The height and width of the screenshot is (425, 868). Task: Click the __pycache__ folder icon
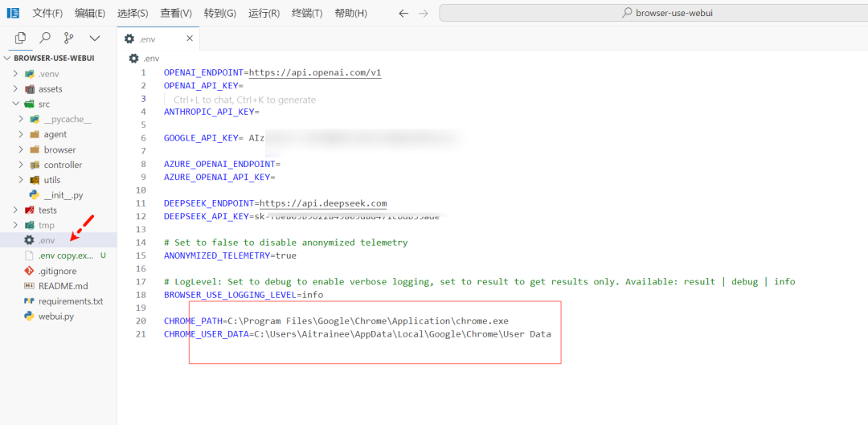[35, 119]
